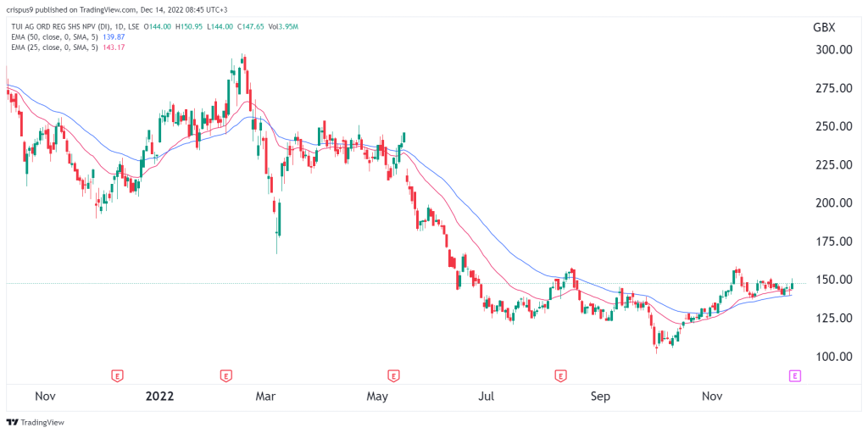Click the earnings marker near December 2021
The image size is (868, 433).
(x=117, y=376)
